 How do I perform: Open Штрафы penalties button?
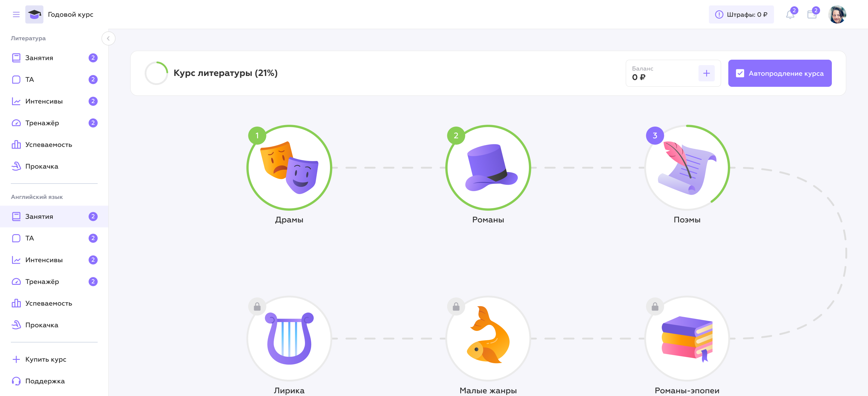pyautogui.click(x=741, y=14)
